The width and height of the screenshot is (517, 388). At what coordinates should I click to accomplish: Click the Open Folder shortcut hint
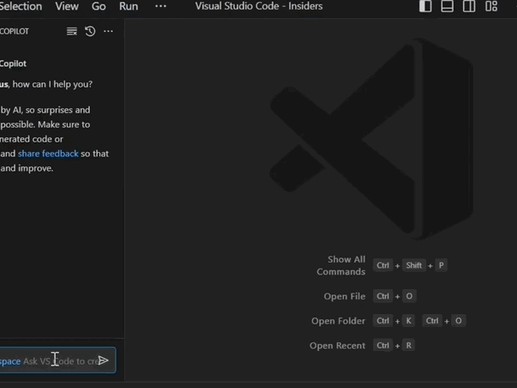(338, 321)
